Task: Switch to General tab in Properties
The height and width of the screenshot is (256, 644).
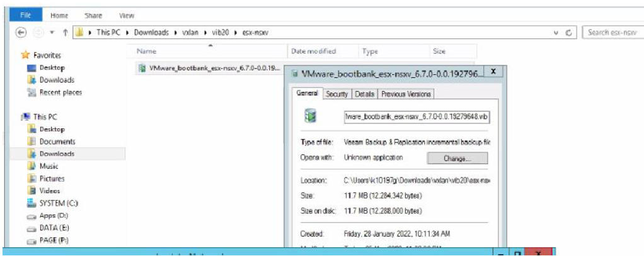Action: point(308,93)
